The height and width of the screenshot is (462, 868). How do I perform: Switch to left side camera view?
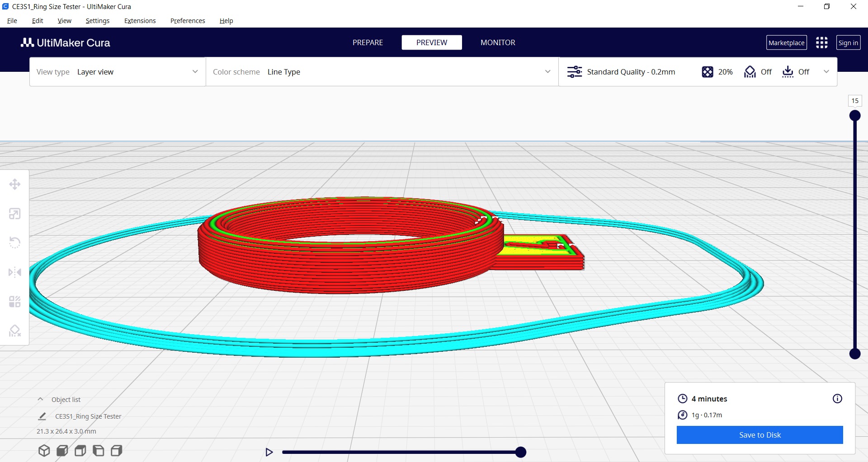[98, 451]
